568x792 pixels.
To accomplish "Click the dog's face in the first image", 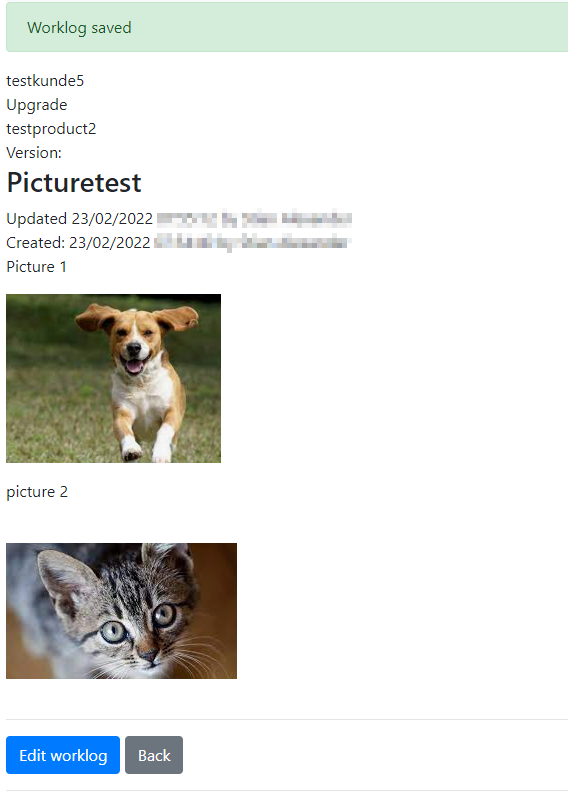I will pyautogui.click(x=134, y=343).
